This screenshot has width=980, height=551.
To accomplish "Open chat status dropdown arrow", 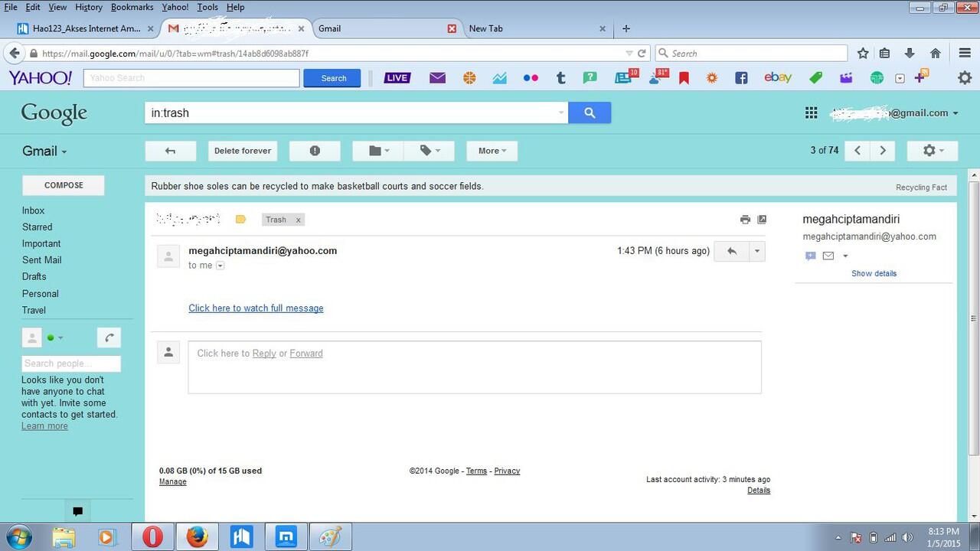I will point(60,337).
